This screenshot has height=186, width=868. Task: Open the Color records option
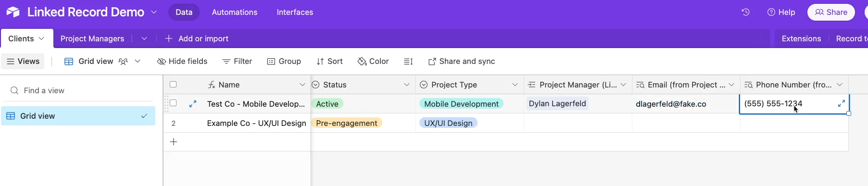373,62
